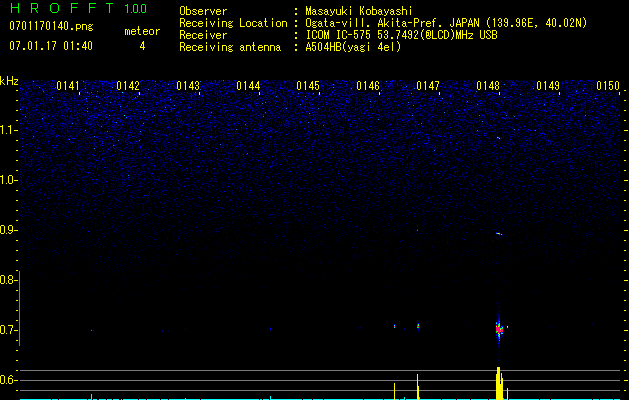The height and width of the screenshot is (400, 629).
Task: Click the 0141 time marker
Action: [x=68, y=86]
